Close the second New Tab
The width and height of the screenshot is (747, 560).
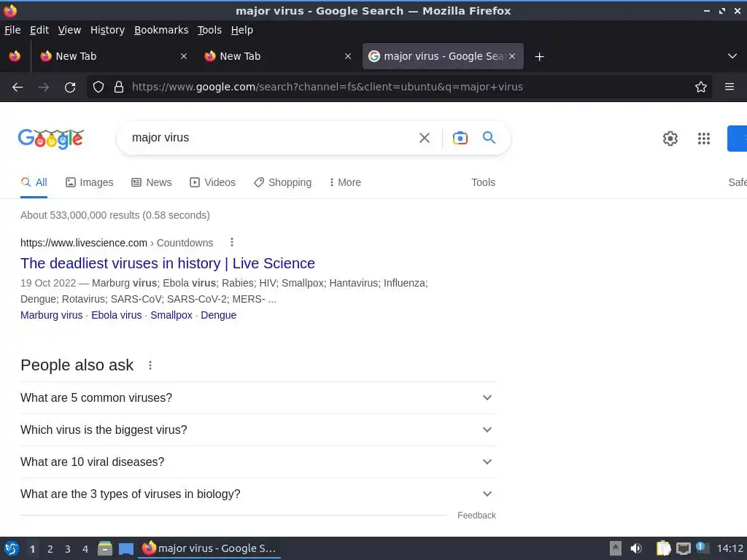[x=348, y=56]
